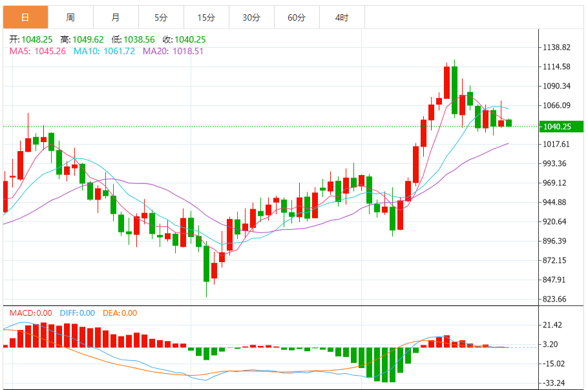The height and width of the screenshot is (390, 588).
Task: Click the green 1040.25 current price tag
Action: click(561, 127)
